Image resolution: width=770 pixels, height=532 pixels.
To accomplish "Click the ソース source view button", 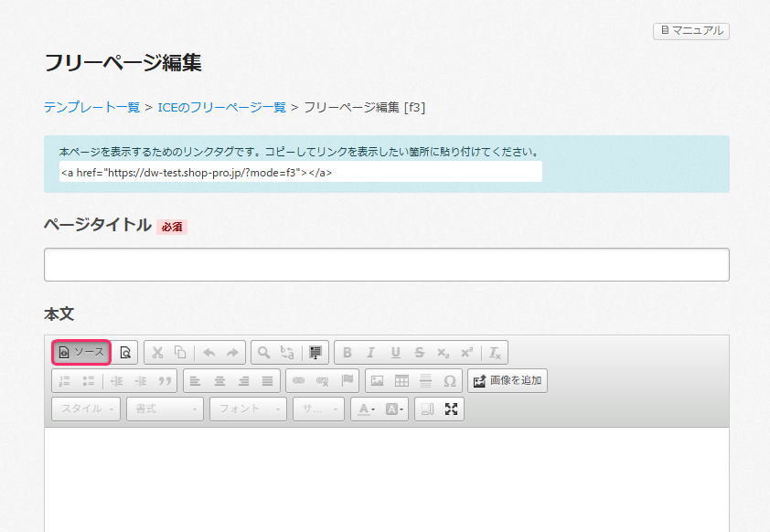I will 81,352.
